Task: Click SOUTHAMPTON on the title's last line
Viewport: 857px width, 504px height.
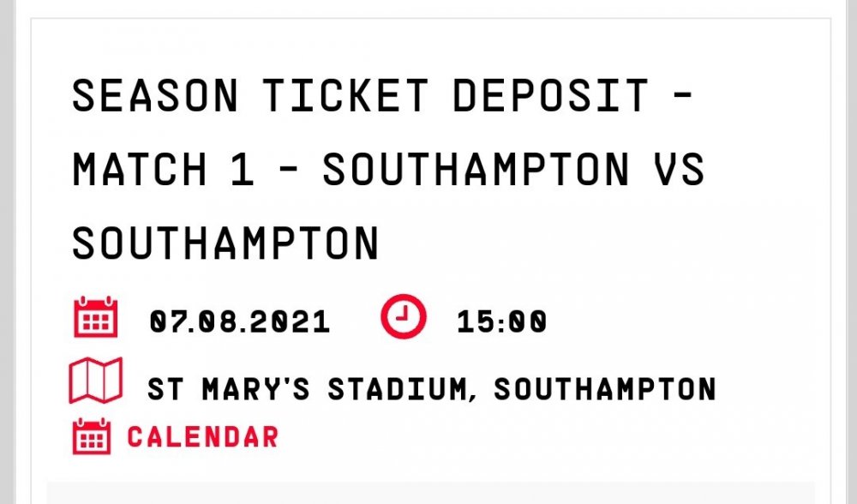Action: [225, 243]
